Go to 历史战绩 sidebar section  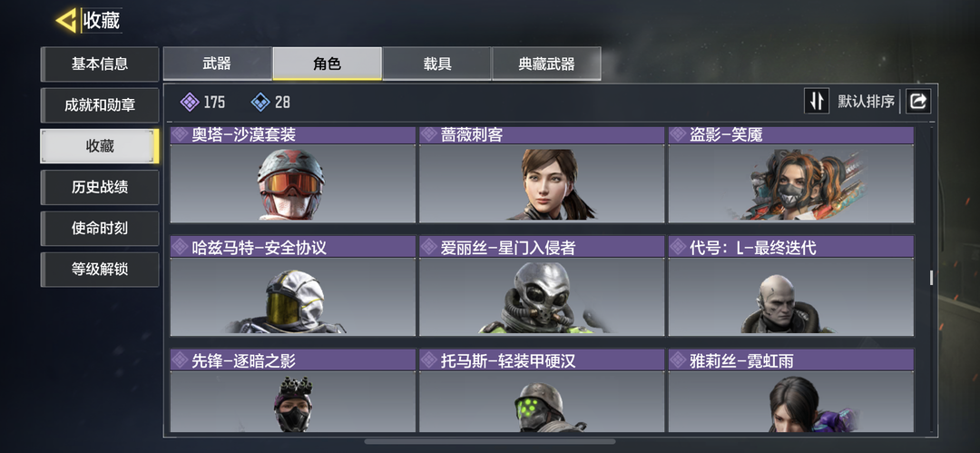pos(100,187)
